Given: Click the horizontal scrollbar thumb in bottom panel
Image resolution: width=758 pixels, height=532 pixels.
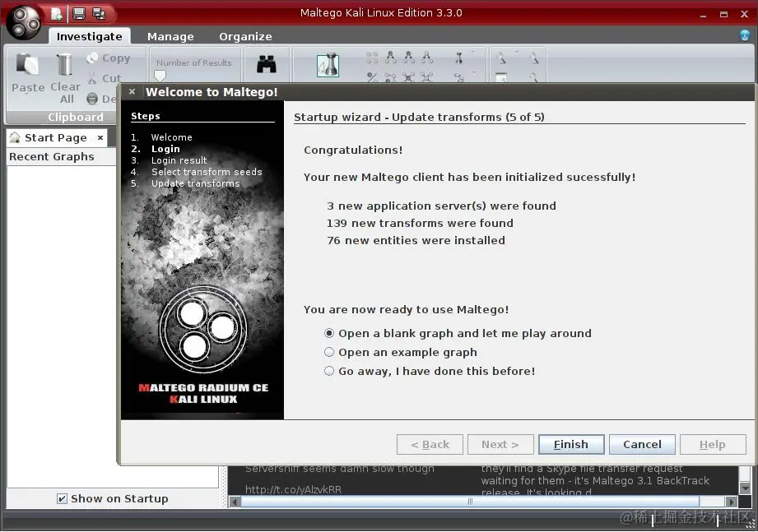Looking at the screenshot, I should pyautogui.click(x=469, y=502).
